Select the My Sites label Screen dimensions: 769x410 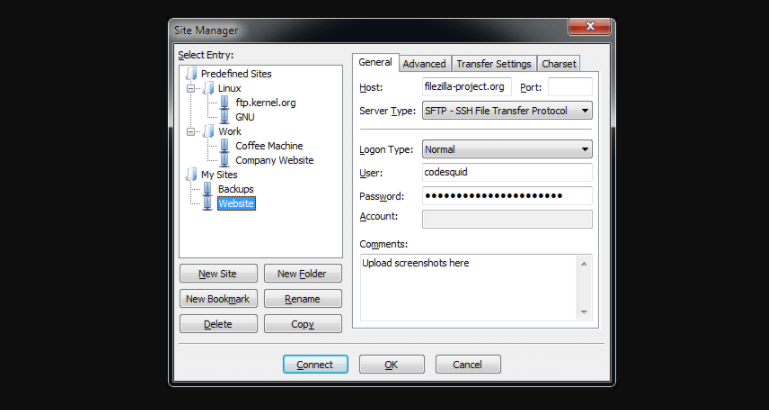(x=219, y=174)
